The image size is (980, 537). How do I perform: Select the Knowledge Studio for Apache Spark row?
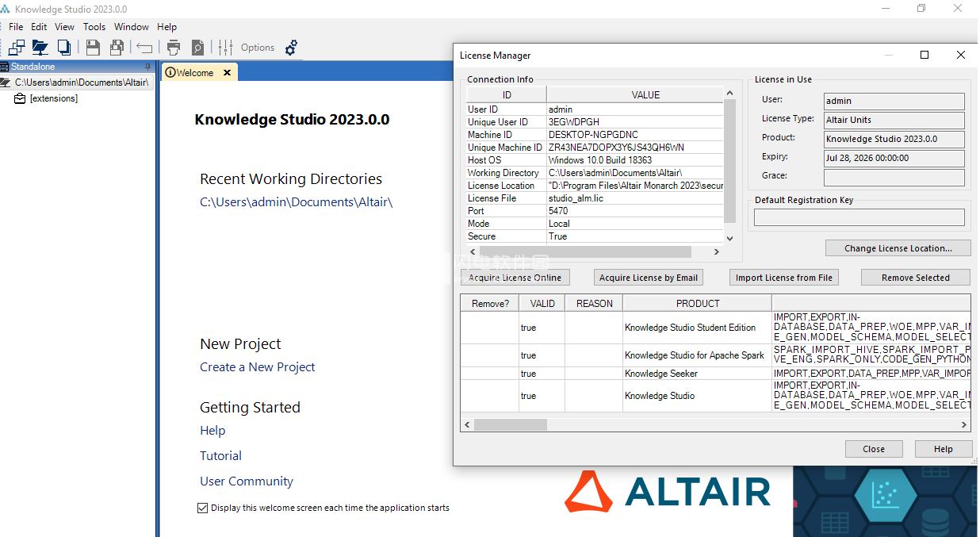pyautogui.click(x=715, y=355)
